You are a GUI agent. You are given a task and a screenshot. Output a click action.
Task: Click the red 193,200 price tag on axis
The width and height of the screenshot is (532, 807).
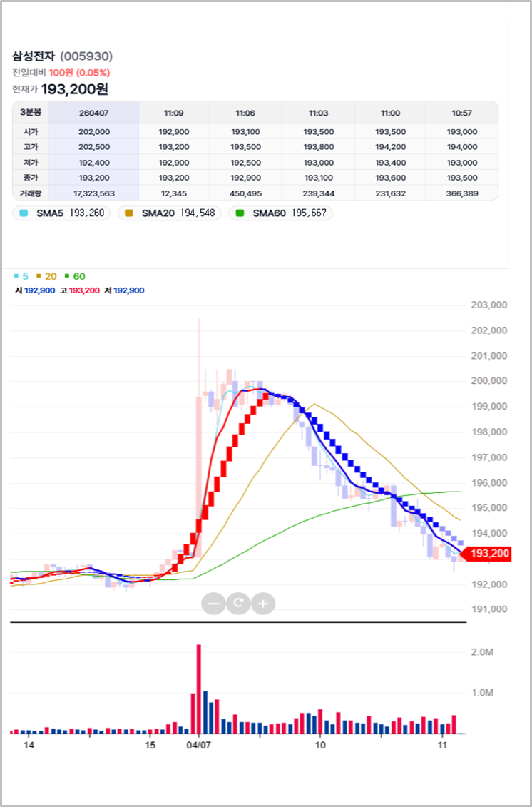pos(484,554)
